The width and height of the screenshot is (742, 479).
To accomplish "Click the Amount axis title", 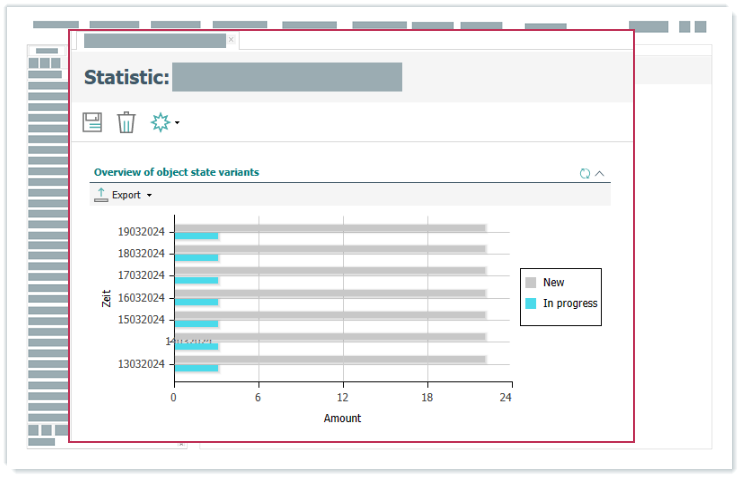I will click(342, 418).
